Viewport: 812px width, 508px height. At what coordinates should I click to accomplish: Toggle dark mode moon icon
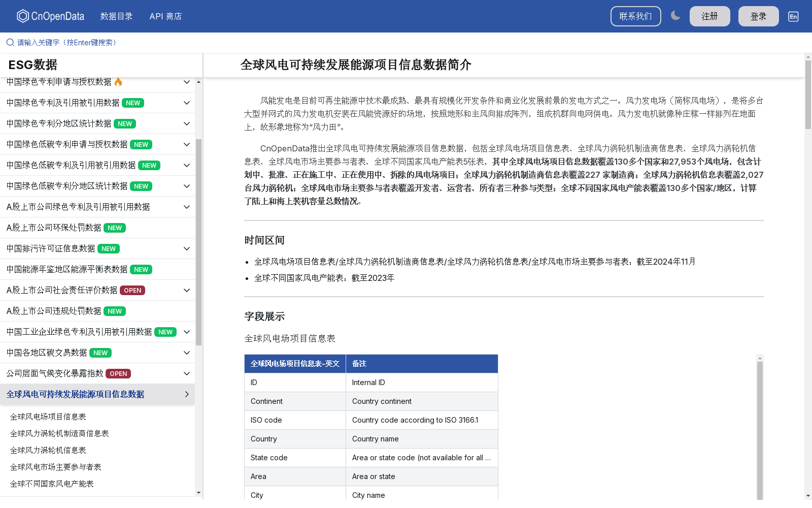[x=675, y=16]
